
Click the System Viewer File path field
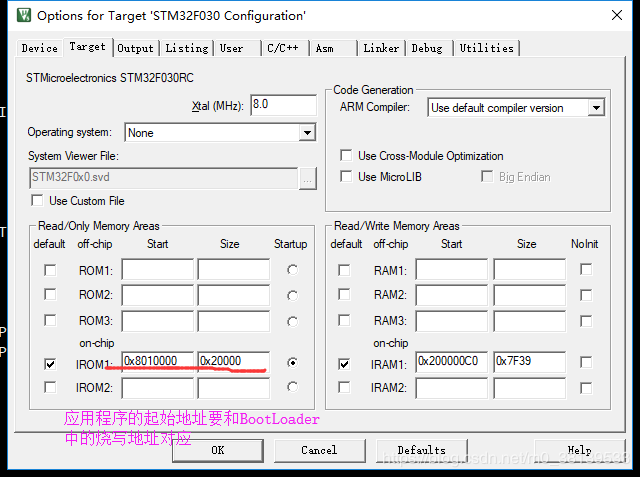click(164, 177)
